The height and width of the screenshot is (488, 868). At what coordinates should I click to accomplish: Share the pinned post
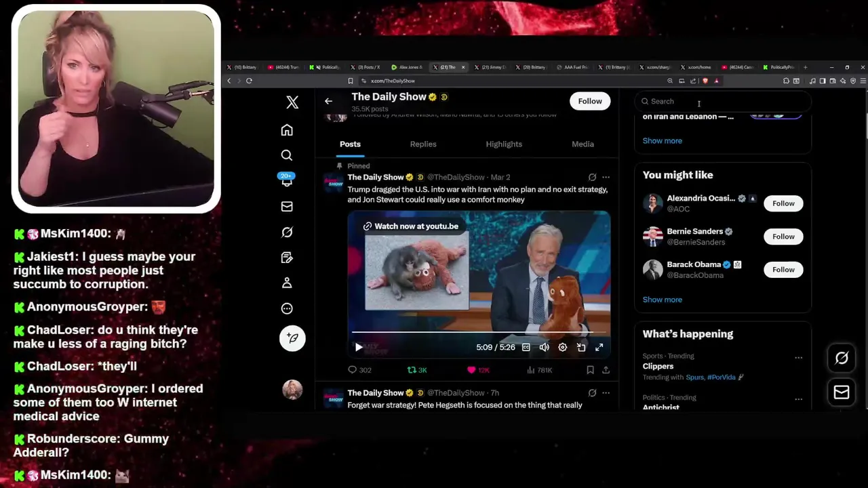pos(606,370)
